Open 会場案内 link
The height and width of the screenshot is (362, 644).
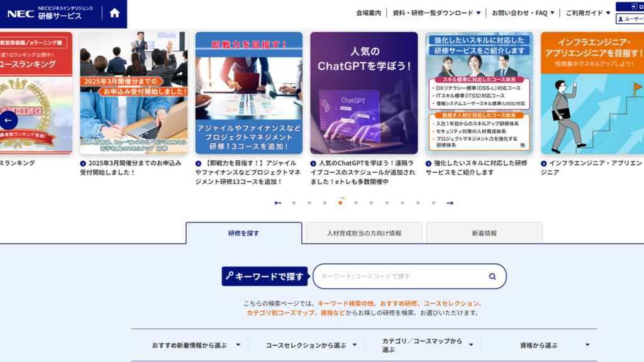pyautogui.click(x=368, y=13)
